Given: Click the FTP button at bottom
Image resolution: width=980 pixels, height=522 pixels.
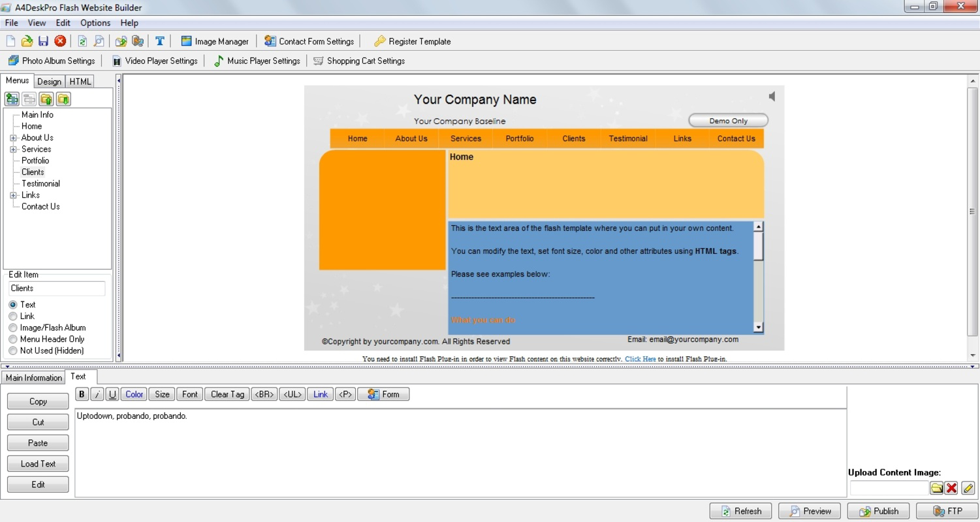Looking at the screenshot, I should pyautogui.click(x=947, y=511).
